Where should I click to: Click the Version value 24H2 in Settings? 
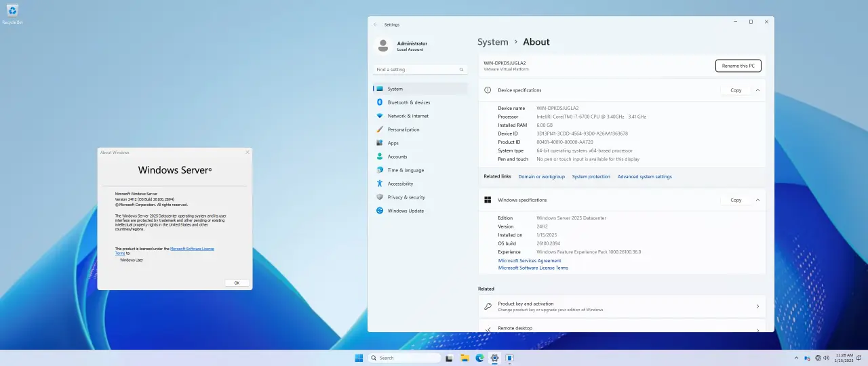coord(542,226)
